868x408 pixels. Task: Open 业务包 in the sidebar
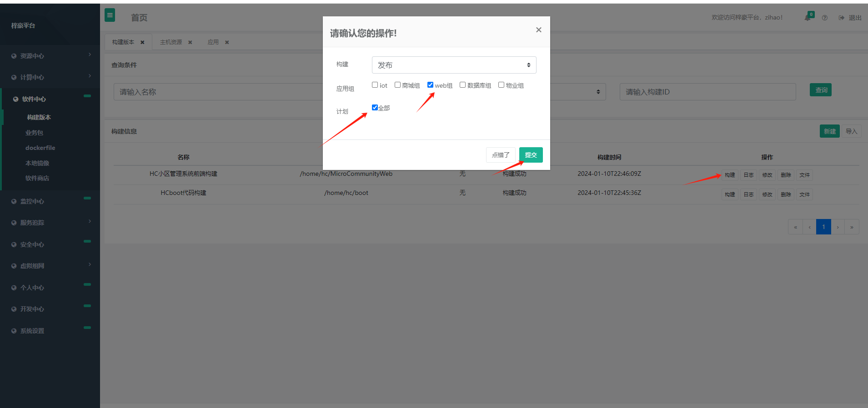tap(34, 133)
